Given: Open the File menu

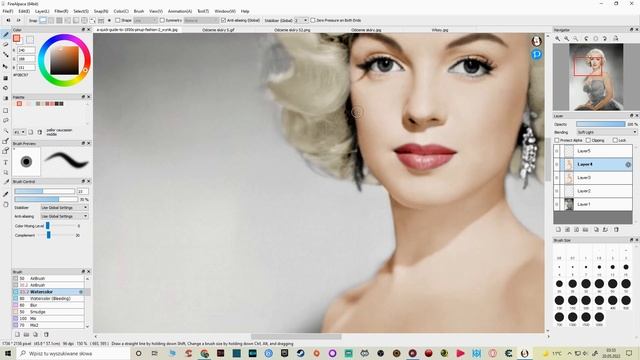Looking at the screenshot, I should point(8,11).
